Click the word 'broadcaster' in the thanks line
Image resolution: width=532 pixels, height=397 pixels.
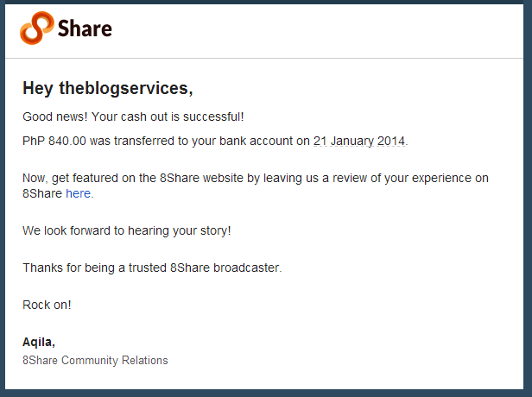point(246,268)
